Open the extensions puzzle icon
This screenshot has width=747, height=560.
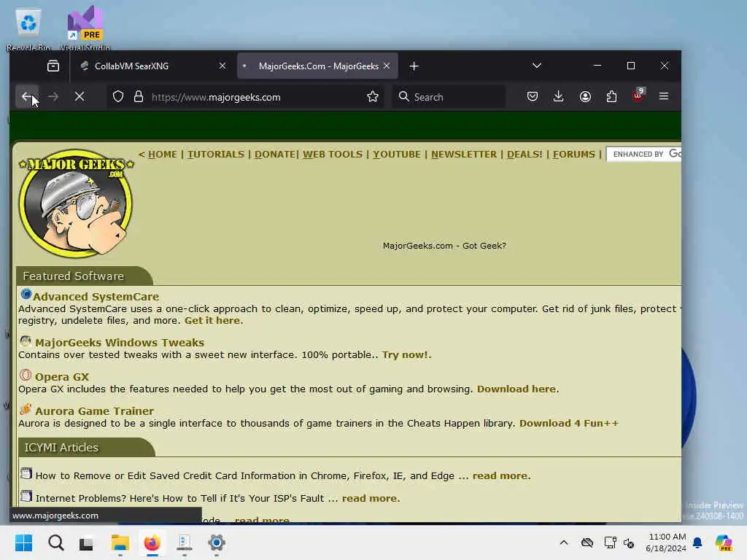(611, 97)
